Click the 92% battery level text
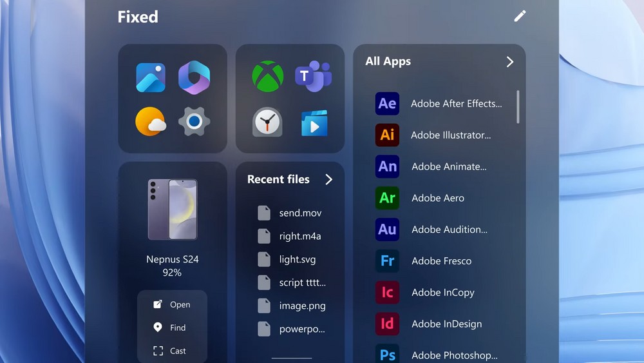 [x=172, y=273]
